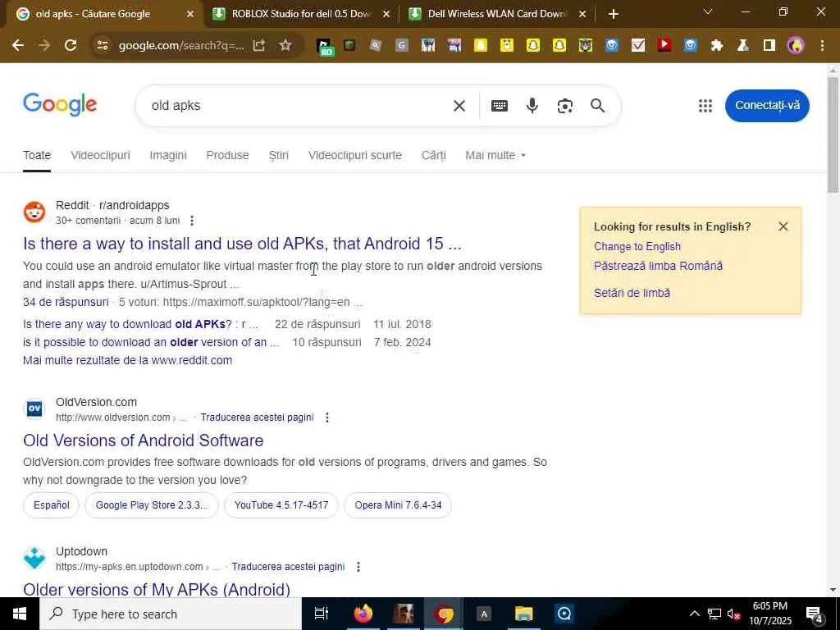Viewport: 840px width, 630px height.
Task: Open the Extensions puzzle piece menu
Action: click(x=717, y=46)
